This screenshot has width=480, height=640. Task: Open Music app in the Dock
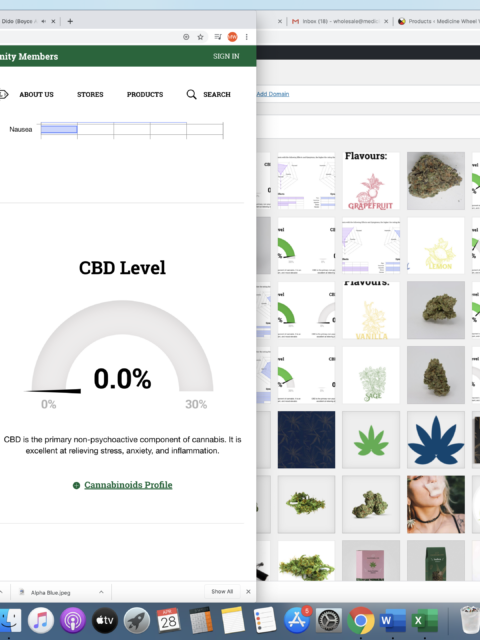pyautogui.click(x=40, y=620)
